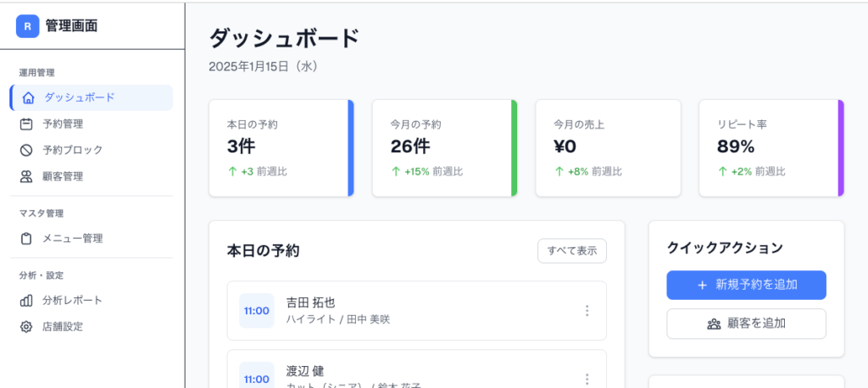Click the 11:00 time badge for 吉田 拓也
Image resolution: width=868 pixels, height=388 pixels.
(257, 311)
